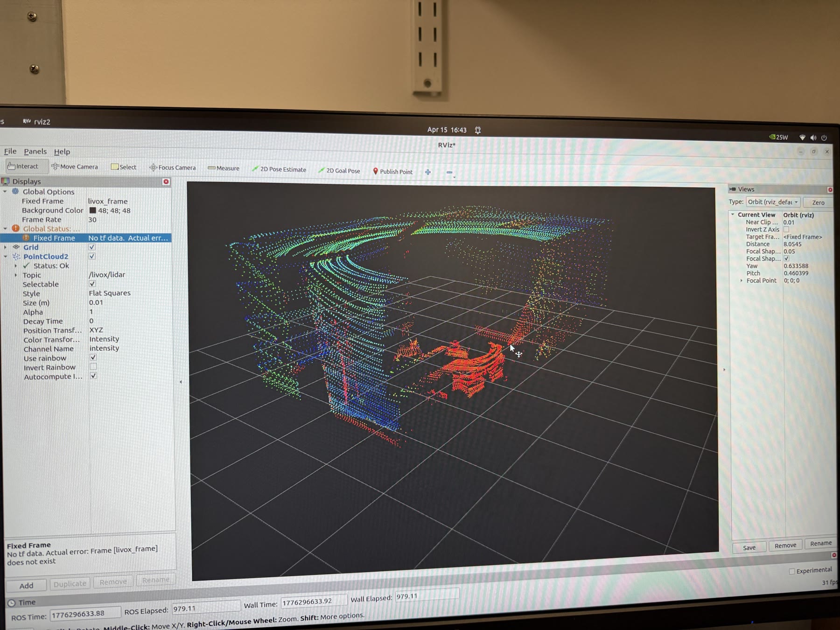Toggle the Use rainbow checkbox
Image resolution: width=840 pixels, height=630 pixels.
(x=93, y=357)
